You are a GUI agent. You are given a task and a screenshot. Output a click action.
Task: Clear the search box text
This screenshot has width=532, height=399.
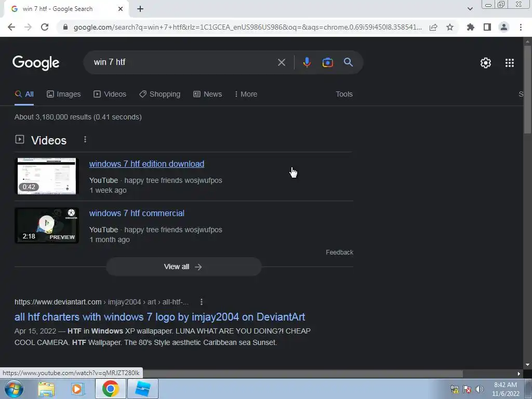(x=281, y=62)
